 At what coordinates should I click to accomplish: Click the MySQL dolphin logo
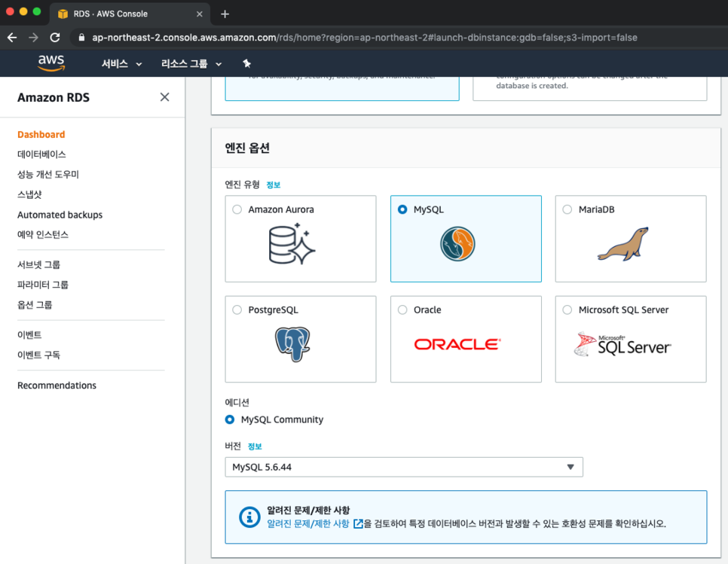[457, 244]
